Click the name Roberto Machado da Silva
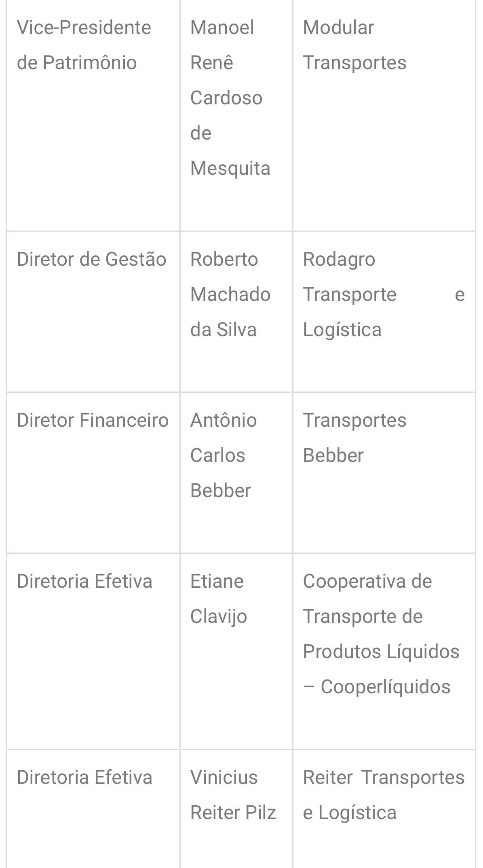 click(x=230, y=294)
